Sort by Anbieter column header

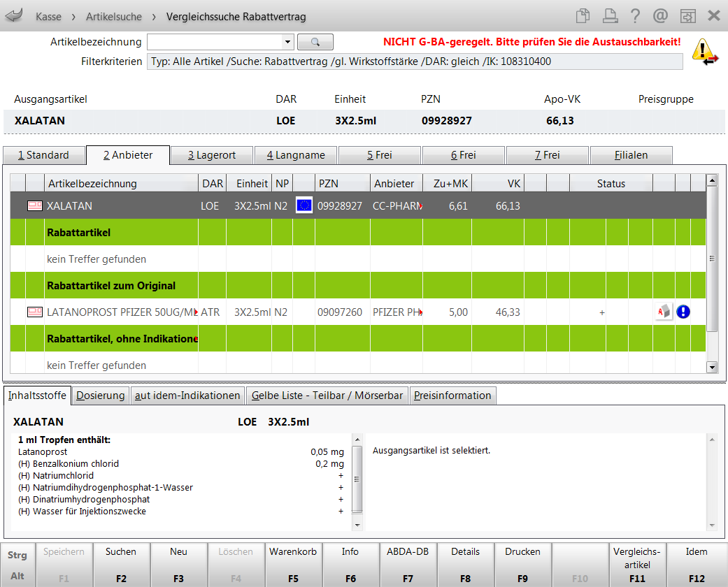coord(397,183)
